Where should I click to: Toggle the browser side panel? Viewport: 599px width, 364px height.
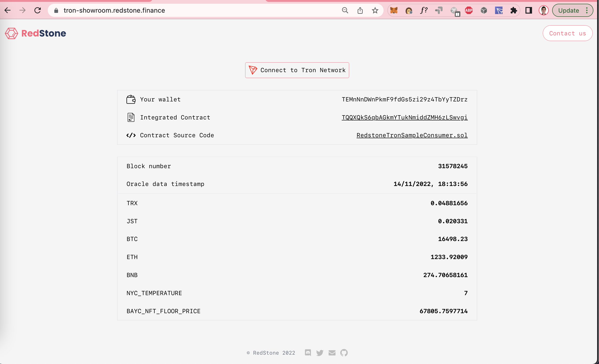[x=529, y=11]
